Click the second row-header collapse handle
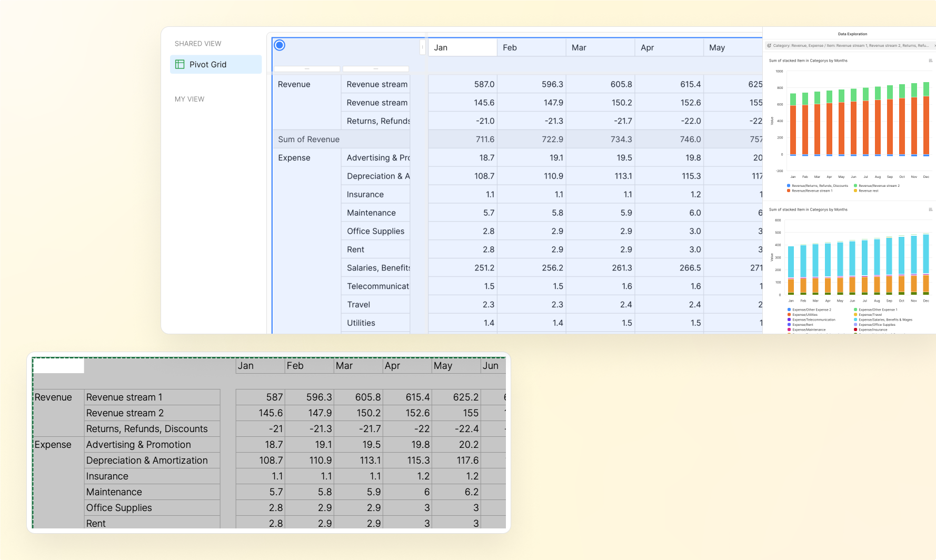This screenshot has width=936, height=560. click(376, 69)
